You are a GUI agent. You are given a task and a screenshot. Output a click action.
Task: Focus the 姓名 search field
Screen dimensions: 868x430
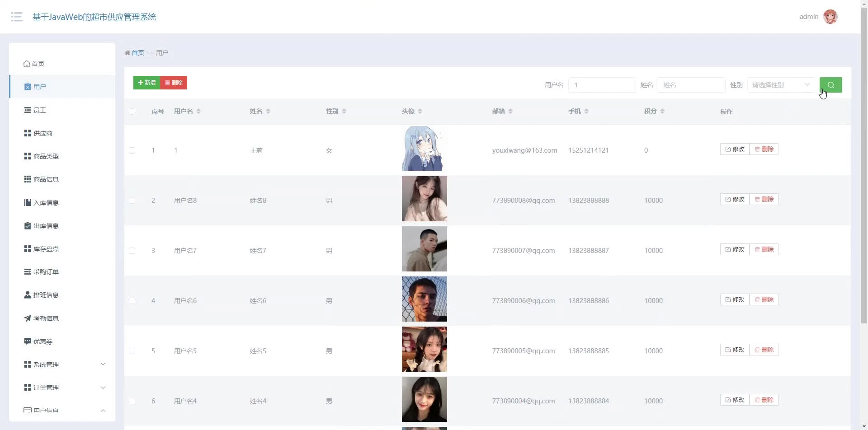tap(691, 85)
